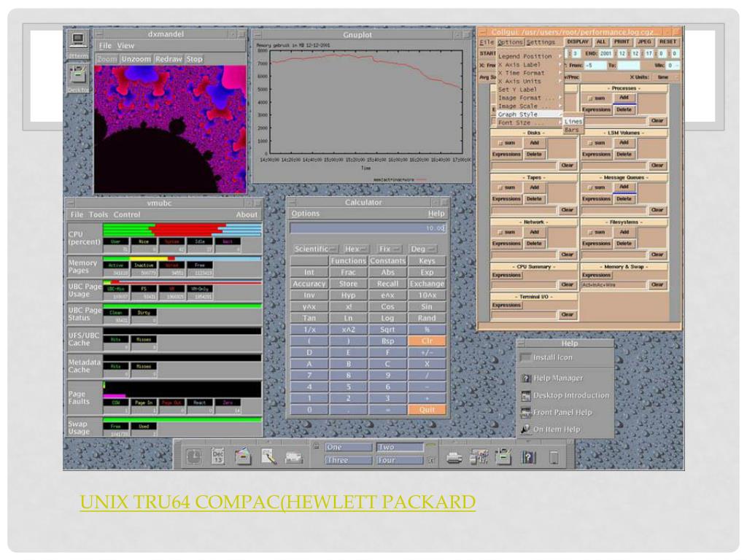Click the Install Icon box in the Help subpanel

pos(525,357)
